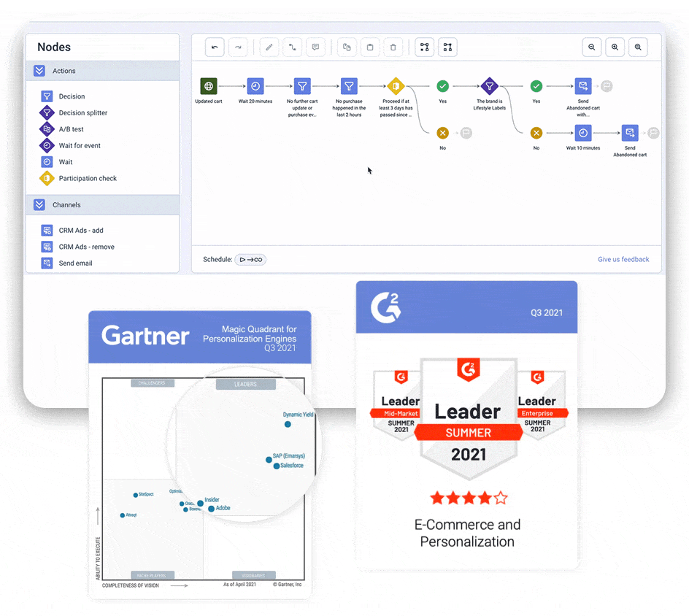The height and width of the screenshot is (616, 689).
Task: Click The brand is Lifestyle Labels node
Action: pos(490,86)
